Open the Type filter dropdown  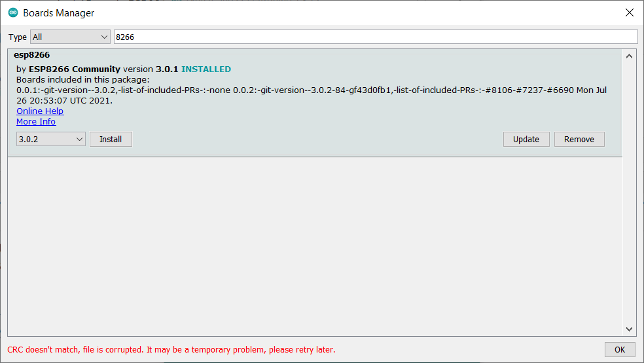point(70,37)
